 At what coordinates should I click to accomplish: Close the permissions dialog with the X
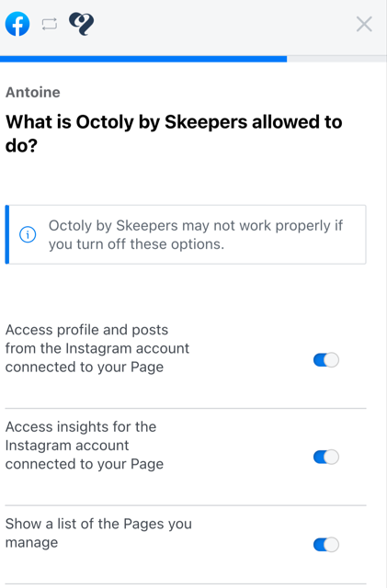364,25
